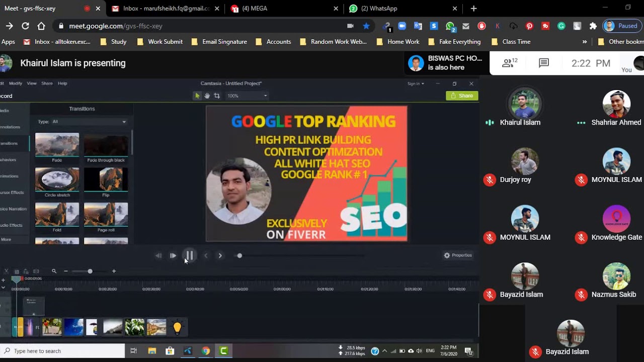Click the pause button in playback controls
The height and width of the screenshot is (362, 644).
[189, 255]
